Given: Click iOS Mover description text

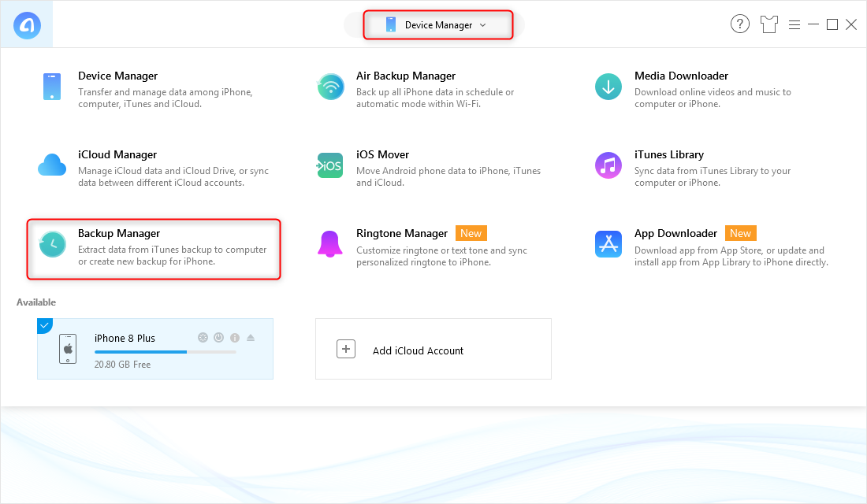Looking at the screenshot, I should click(448, 177).
